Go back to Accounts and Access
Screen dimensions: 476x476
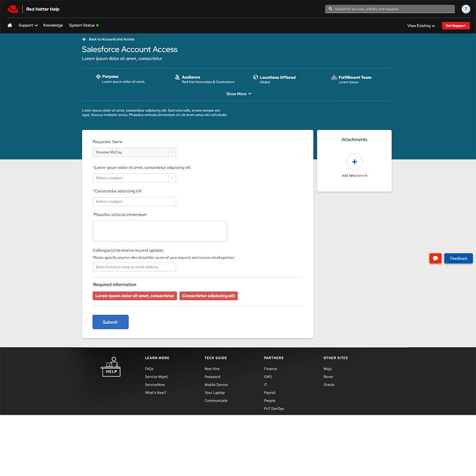[x=111, y=39]
